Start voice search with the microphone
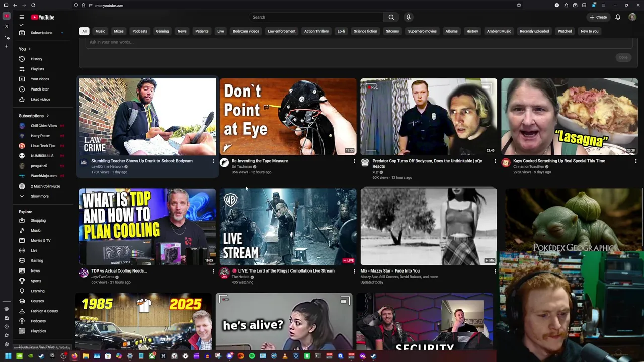 (409, 17)
